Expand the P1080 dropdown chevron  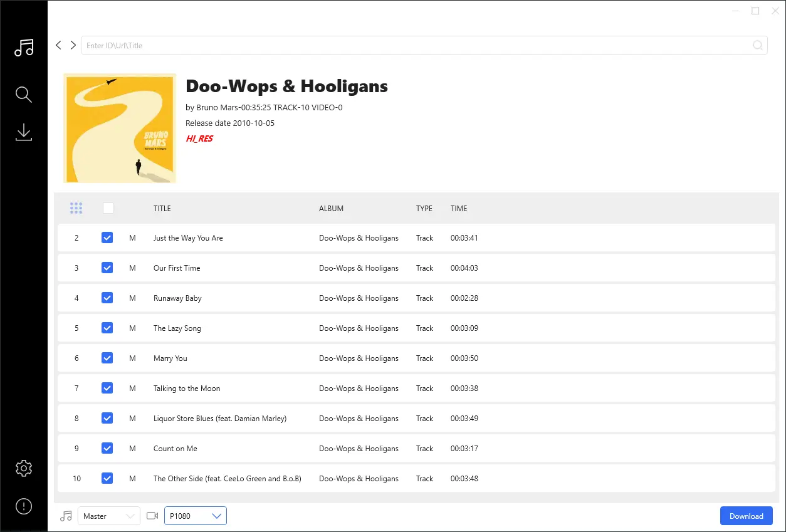[x=217, y=516]
